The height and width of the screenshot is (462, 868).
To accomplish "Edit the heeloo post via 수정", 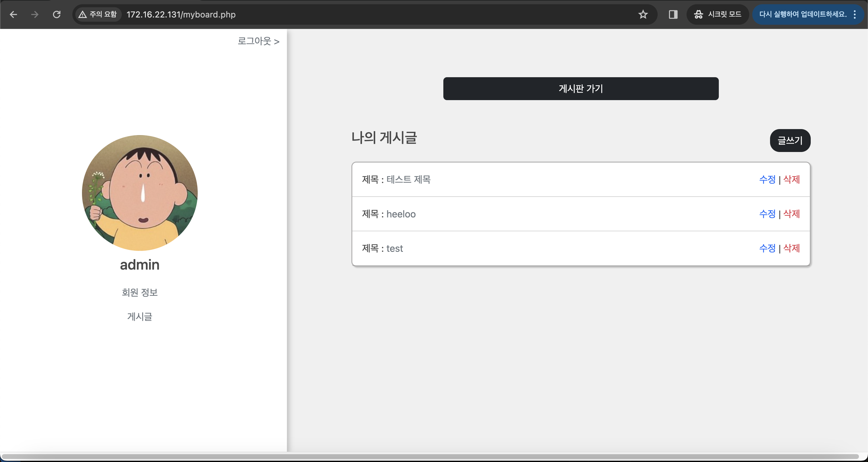I will 767,214.
